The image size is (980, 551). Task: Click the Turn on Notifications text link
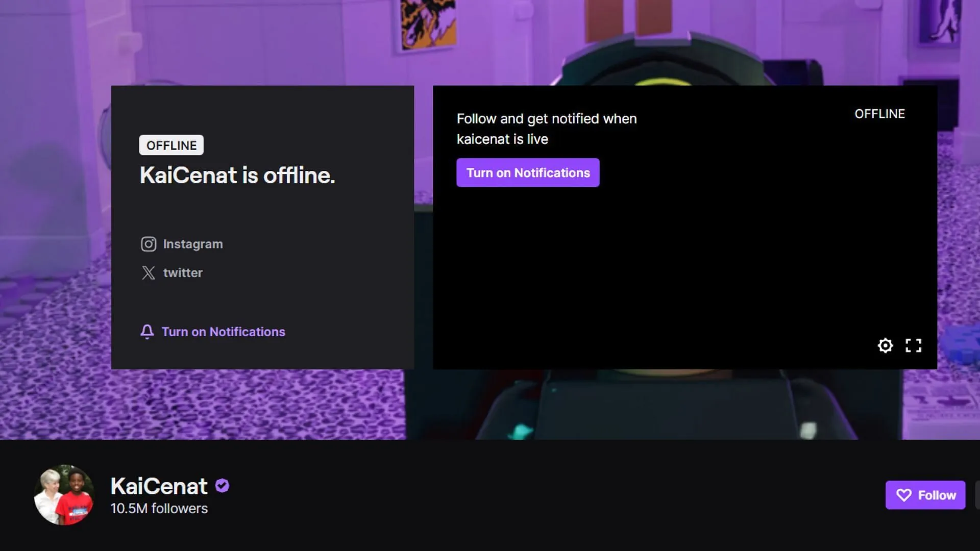tap(223, 332)
